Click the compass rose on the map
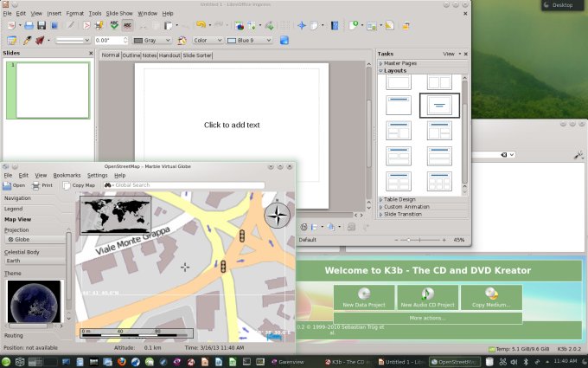Screen dimensions: 588x368 (277, 216)
